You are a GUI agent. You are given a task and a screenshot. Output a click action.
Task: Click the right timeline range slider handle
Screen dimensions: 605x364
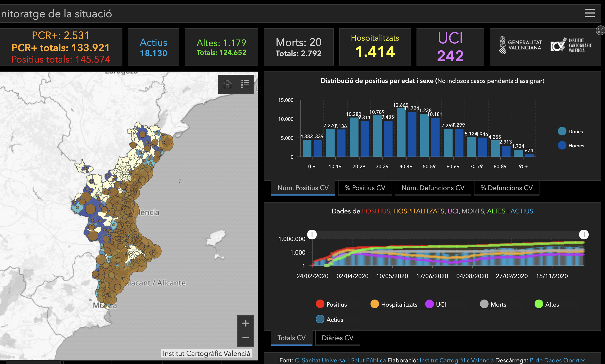click(584, 234)
